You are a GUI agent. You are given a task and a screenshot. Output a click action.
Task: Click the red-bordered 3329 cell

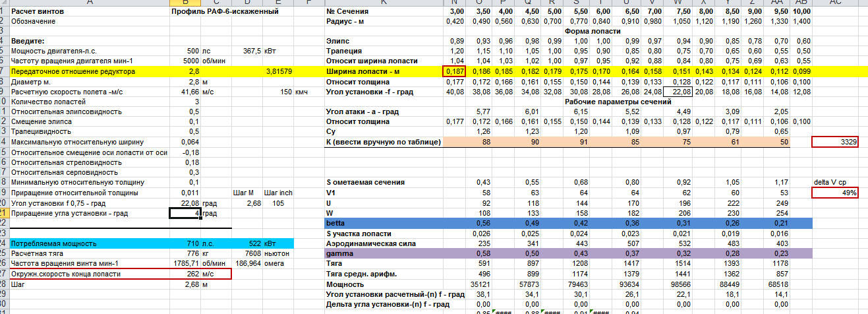tap(835, 142)
